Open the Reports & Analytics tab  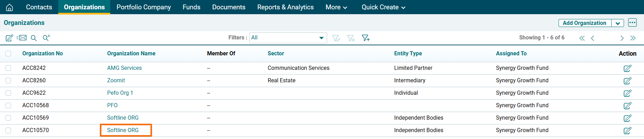[285, 7]
